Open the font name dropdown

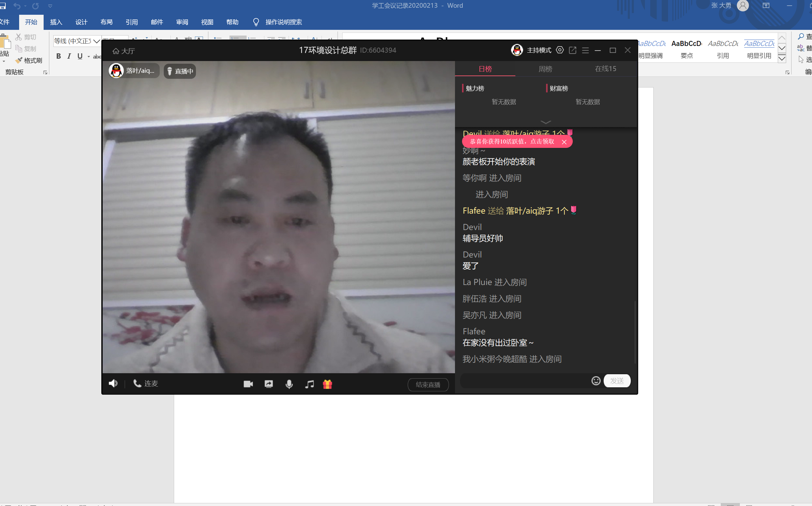coord(97,41)
